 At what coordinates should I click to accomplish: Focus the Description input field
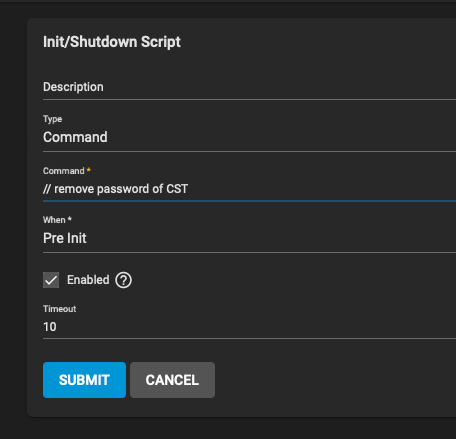pyautogui.click(x=249, y=87)
